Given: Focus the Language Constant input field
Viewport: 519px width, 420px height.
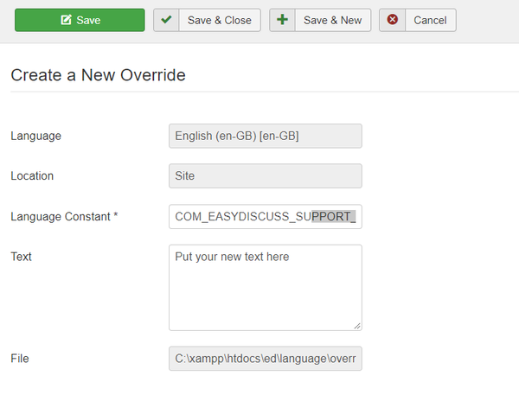Looking at the screenshot, I should coord(266,217).
